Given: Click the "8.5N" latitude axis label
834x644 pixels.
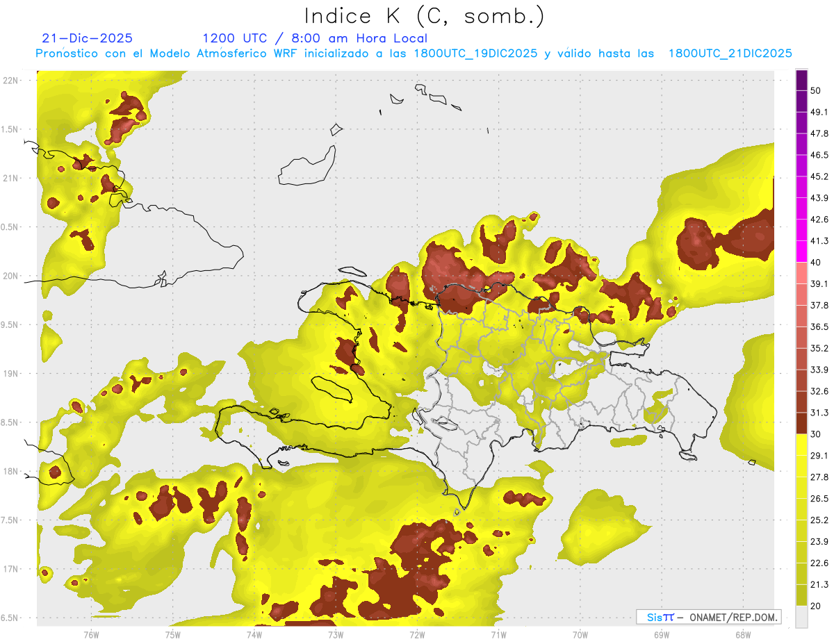Looking at the screenshot, I should point(10,422).
